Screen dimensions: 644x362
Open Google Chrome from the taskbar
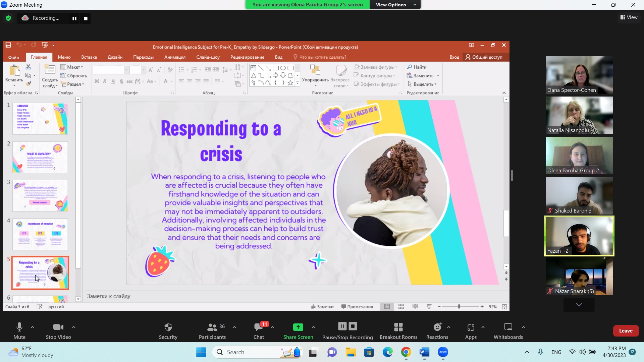tap(406, 352)
